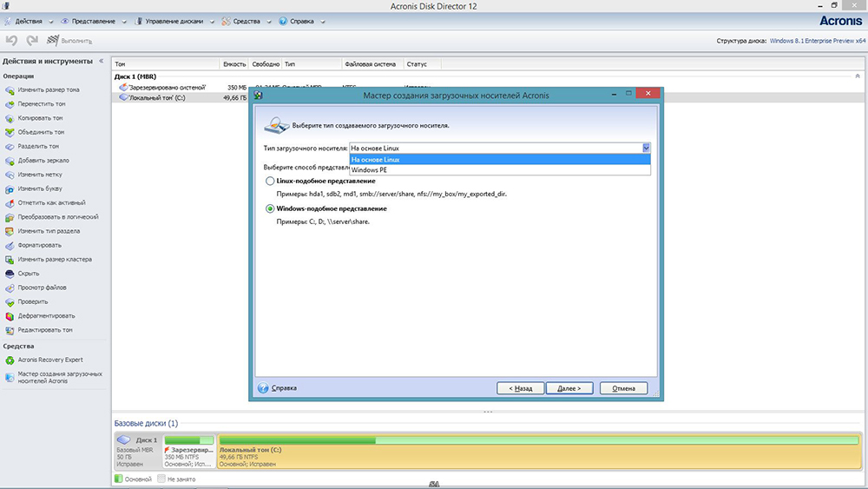Select the Split volume icon
This screenshot has height=489, width=868.
(x=10, y=146)
